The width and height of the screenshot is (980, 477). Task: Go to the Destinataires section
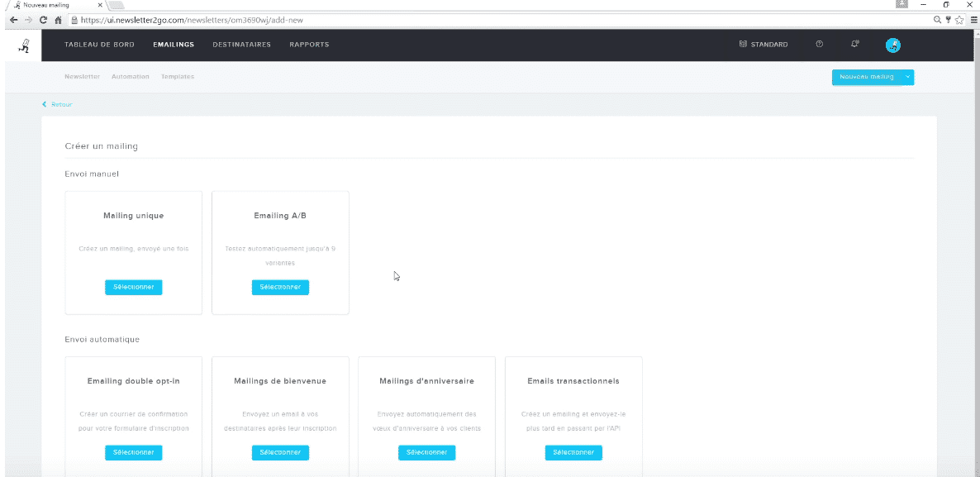pos(241,45)
